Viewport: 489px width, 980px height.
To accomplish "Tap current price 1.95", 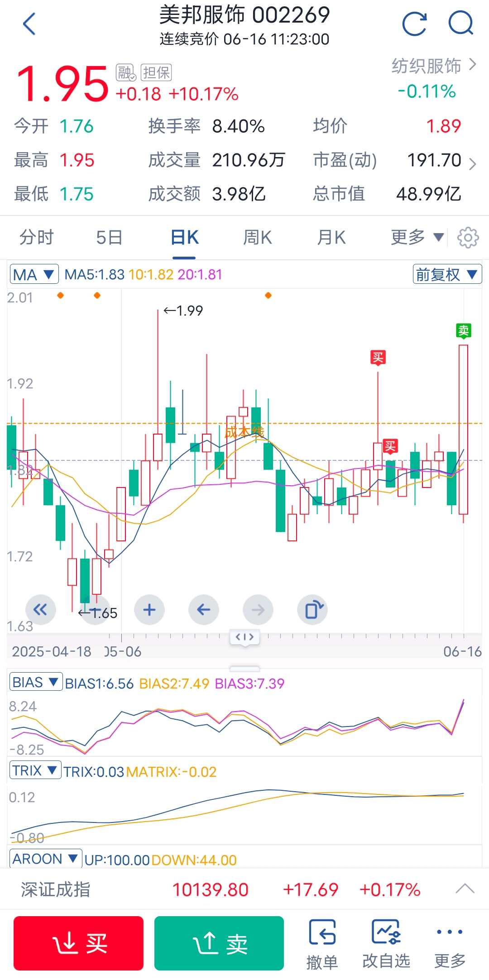I will tap(62, 83).
